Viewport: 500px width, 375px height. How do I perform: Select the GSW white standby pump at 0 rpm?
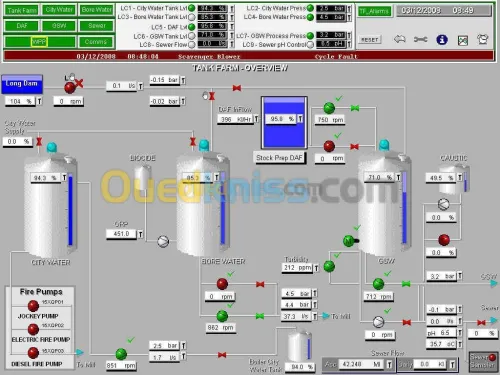pos(378,322)
